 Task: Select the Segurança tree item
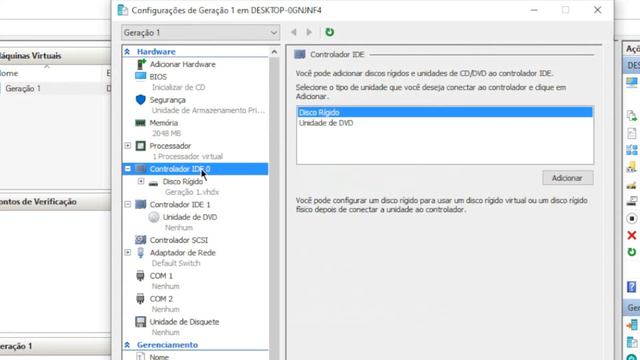coord(167,100)
